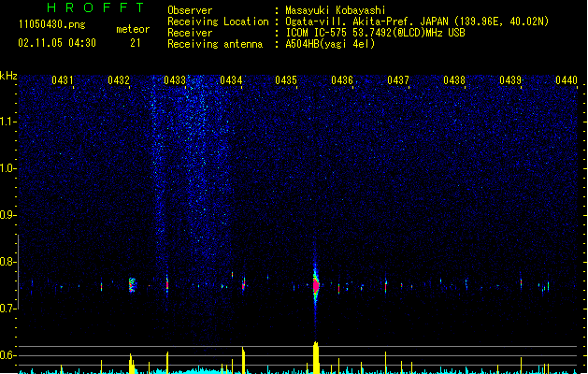588x374 pixels.
Task: Click time marker 0434
Action: click(231, 80)
